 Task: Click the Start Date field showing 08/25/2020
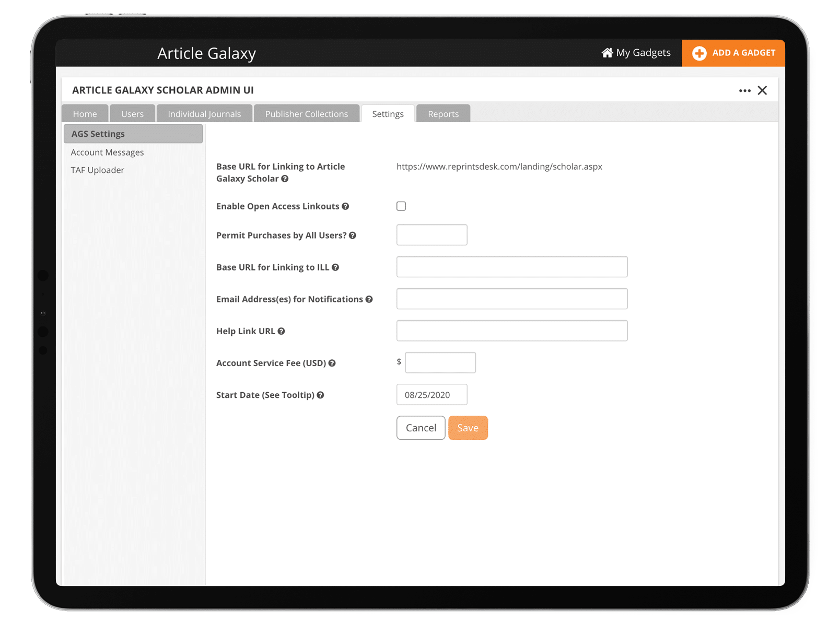pos(432,395)
